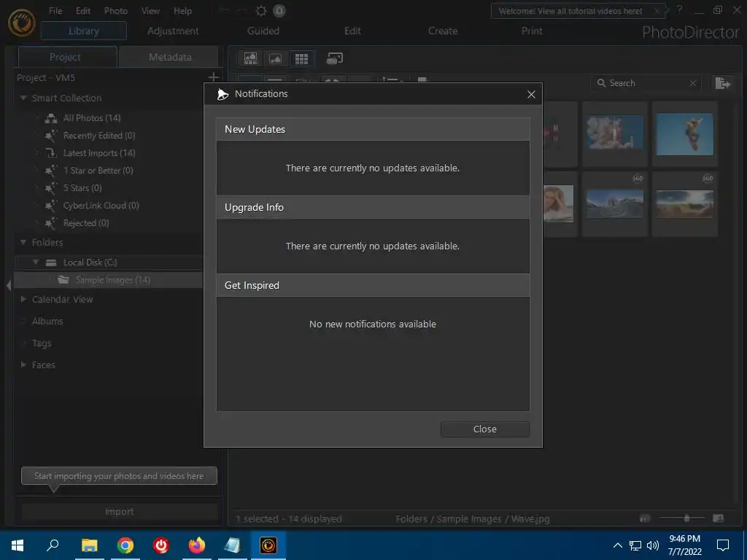This screenshot has height=560, width=747.
Task: Adjust the thumbnail size slider
Action: [x=686, y=518]
